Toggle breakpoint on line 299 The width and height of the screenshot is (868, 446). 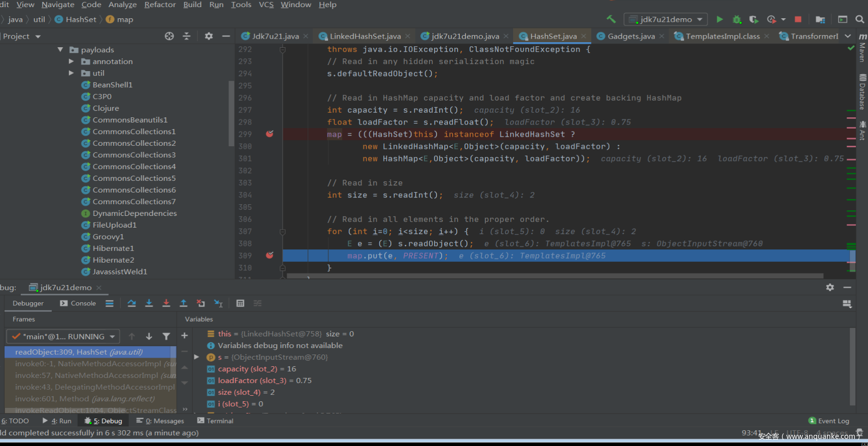tap(270, 134)
